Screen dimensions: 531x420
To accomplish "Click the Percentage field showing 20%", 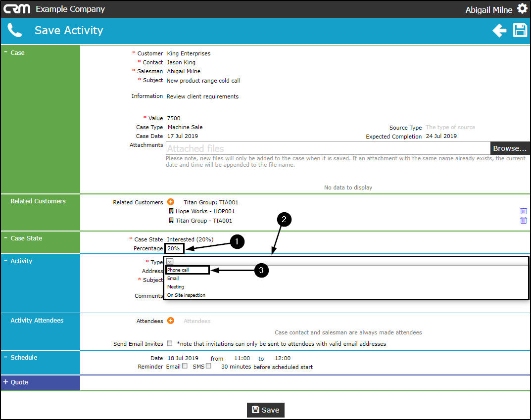I will click(174, 248).
